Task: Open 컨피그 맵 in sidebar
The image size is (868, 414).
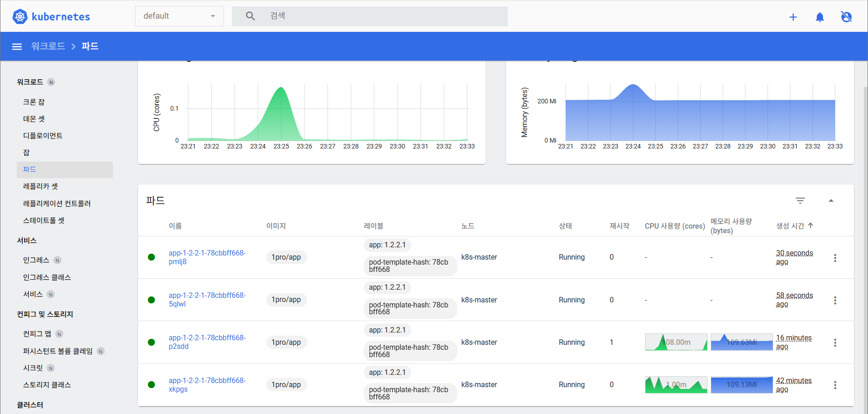Action: [37, 334]
